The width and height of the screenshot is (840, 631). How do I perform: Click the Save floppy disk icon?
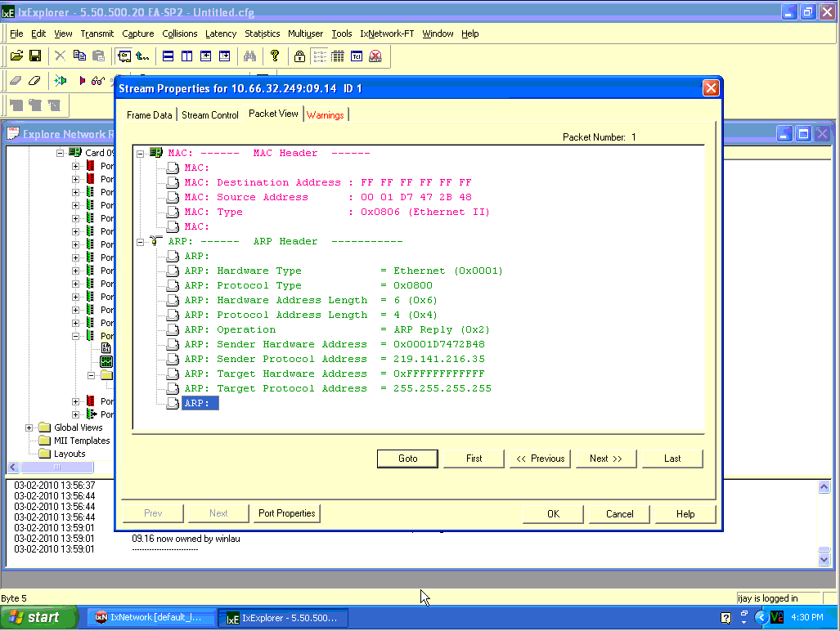(35, 56)
